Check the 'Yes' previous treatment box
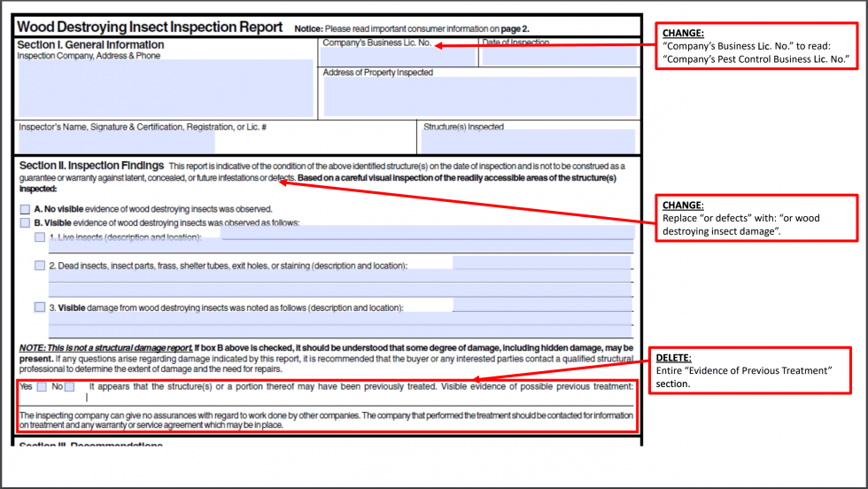868x489 pixels. [x=42, y=387]
